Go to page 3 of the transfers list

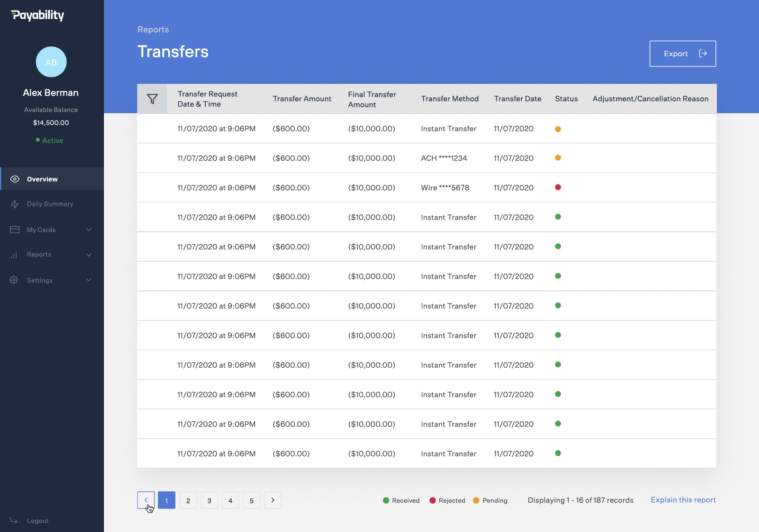(x=209, y=500)
